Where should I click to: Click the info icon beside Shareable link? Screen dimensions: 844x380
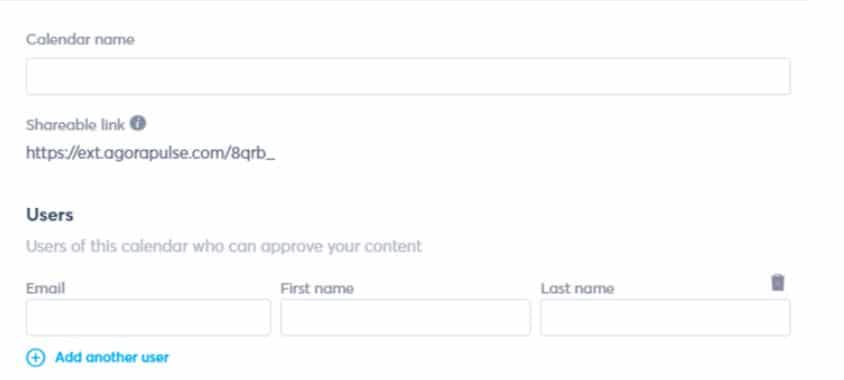138,123
